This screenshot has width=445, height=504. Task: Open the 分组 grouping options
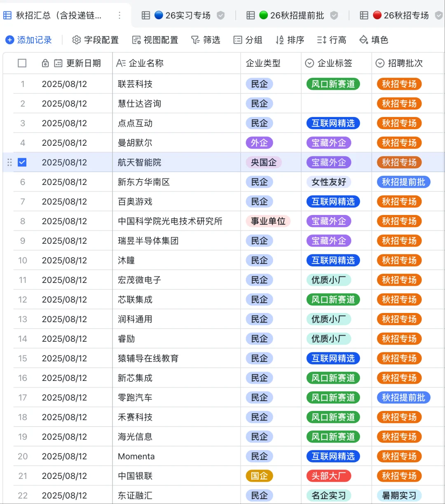(x=248, y=40)
